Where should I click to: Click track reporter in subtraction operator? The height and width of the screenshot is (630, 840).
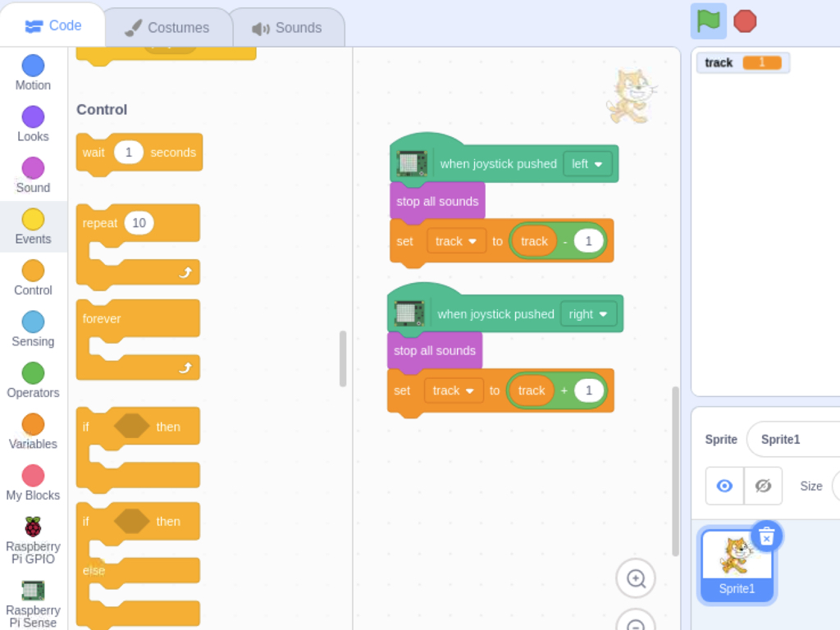534,242
